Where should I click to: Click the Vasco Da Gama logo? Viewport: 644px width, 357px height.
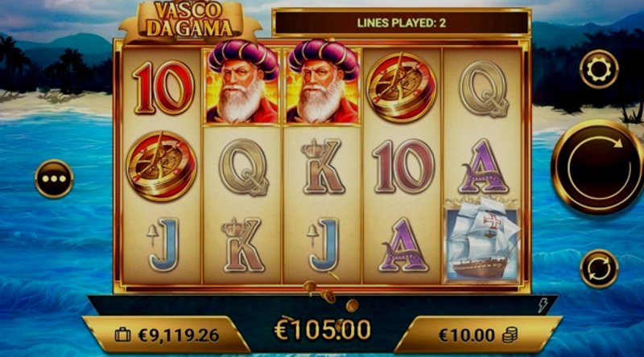[190, 21]
